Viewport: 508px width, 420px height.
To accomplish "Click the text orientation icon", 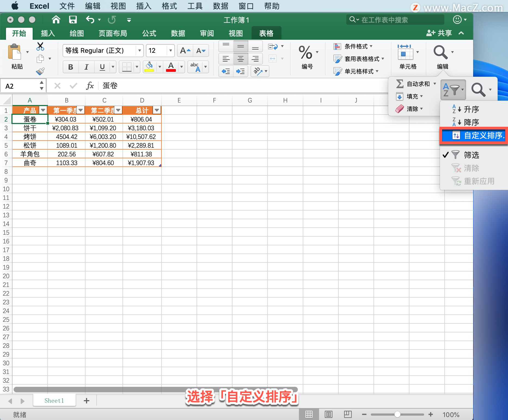I will point(258,71).
